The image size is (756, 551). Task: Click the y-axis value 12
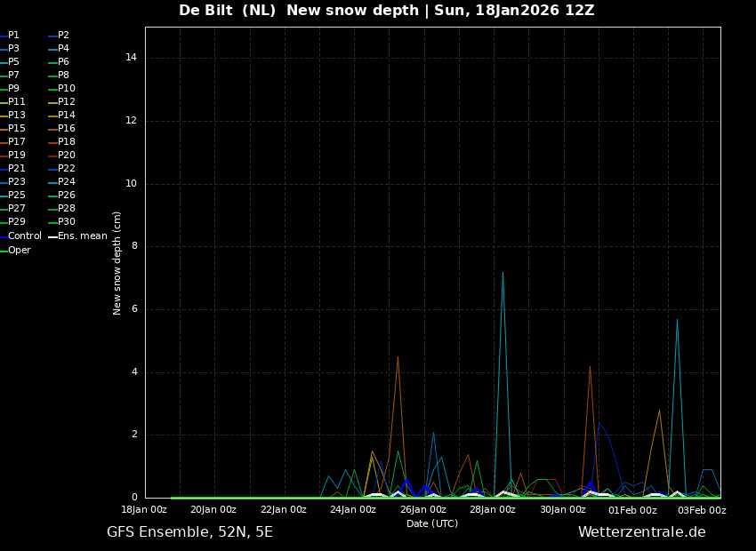click(x=131, y=121)
